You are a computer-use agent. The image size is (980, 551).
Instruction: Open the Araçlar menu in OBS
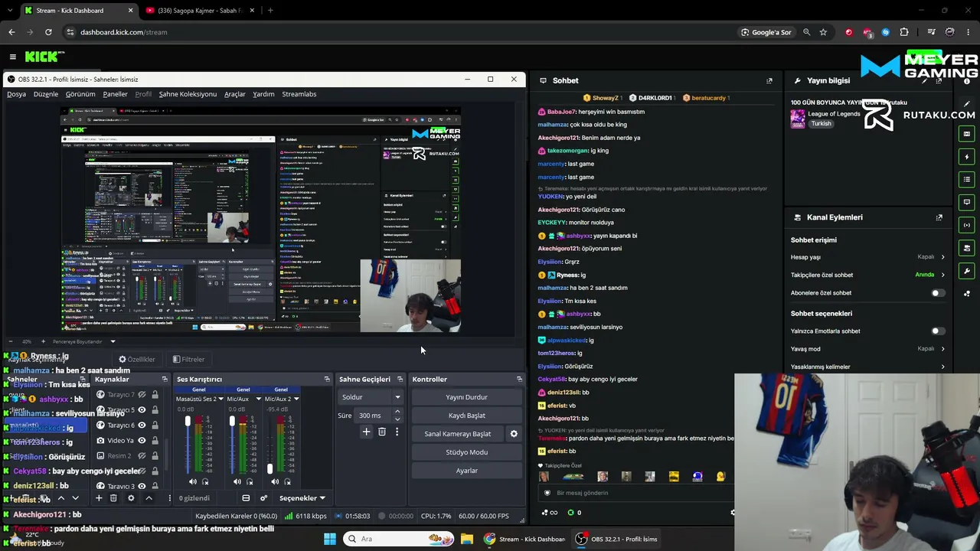[235, 94]
